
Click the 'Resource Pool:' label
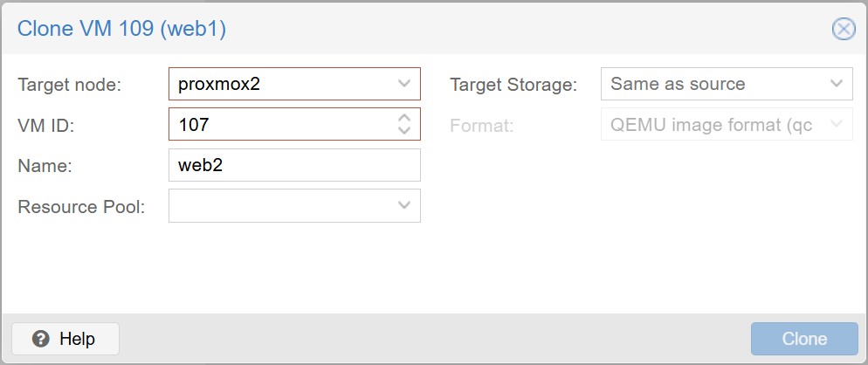(80, 207)
